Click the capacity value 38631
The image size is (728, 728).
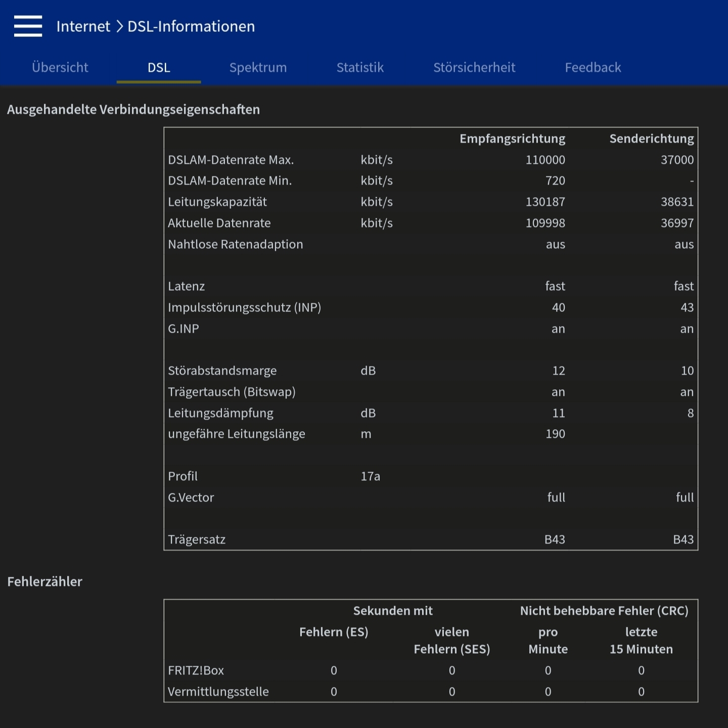tap(677, 202)
